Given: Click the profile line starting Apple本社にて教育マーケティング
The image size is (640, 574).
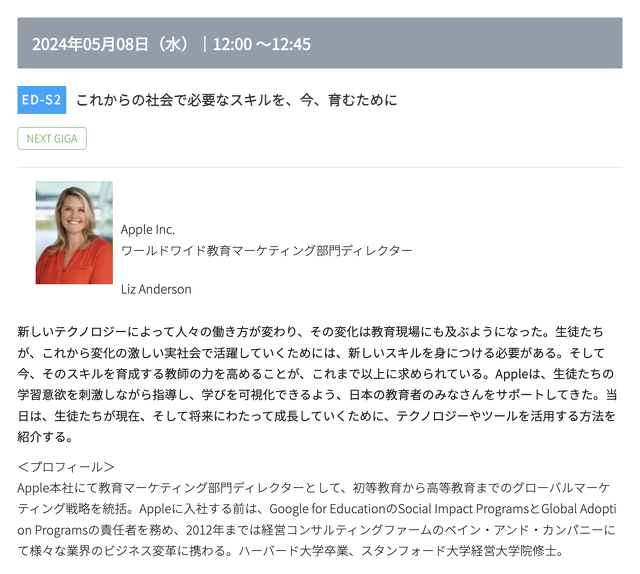Looking at the screenshot, I should point(313,487).
